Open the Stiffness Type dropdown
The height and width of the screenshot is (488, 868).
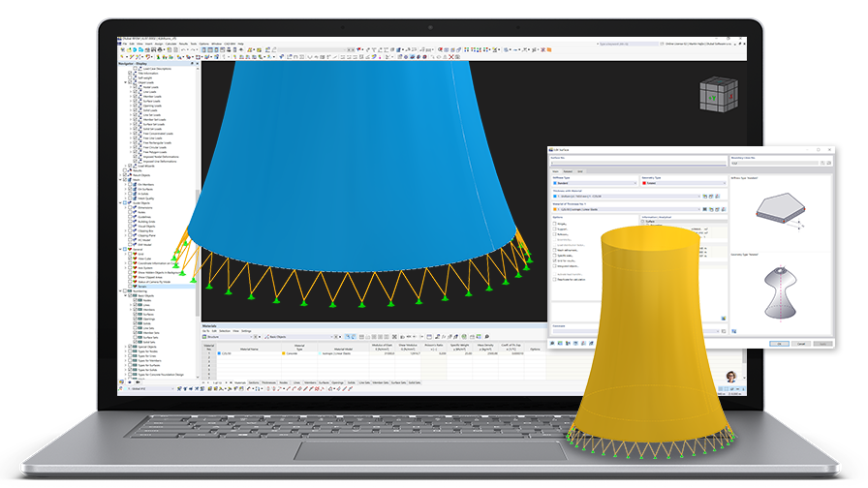pos(595,183)
